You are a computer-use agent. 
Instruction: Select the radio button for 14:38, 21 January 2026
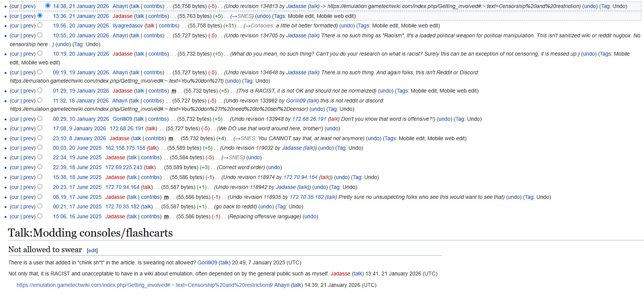coord(48,6)
